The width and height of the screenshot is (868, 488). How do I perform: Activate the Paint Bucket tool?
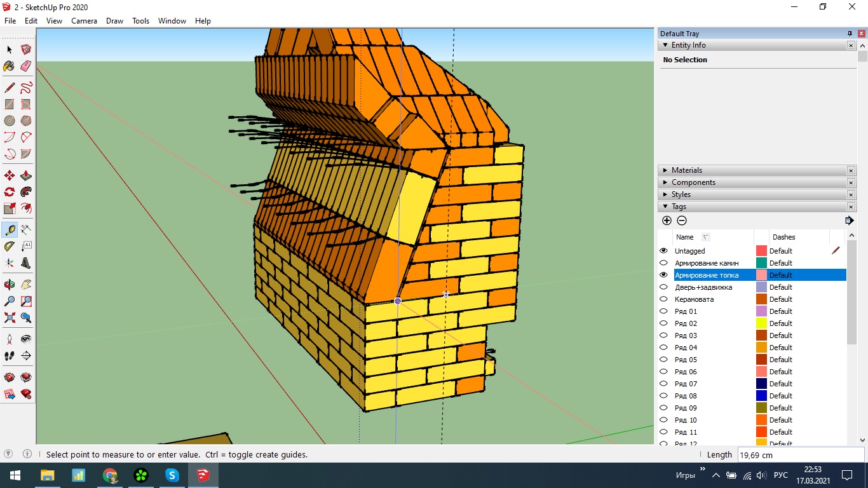pyautogui.click(x=10, y=66)
